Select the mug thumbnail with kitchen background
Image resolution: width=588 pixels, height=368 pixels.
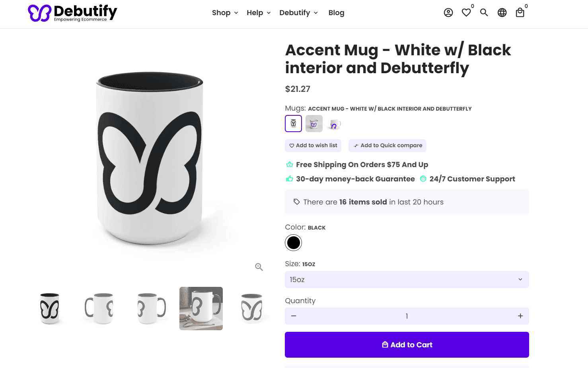click(x=201, y=308)
